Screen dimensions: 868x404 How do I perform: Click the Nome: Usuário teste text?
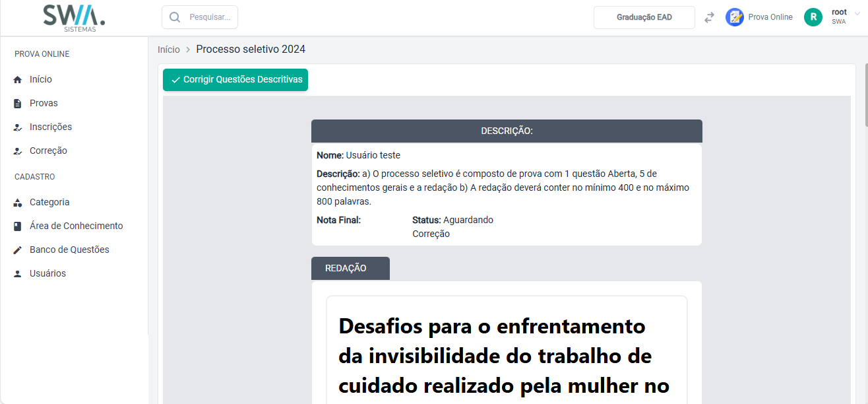pos(358,155)
